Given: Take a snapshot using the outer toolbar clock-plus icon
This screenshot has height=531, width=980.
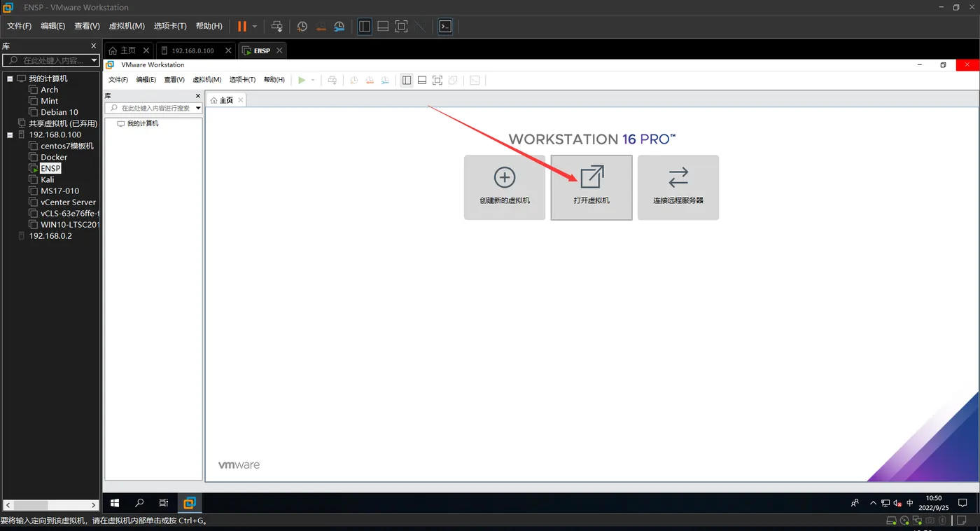Looking at the screenshot, I should click(x=302, y=27).
